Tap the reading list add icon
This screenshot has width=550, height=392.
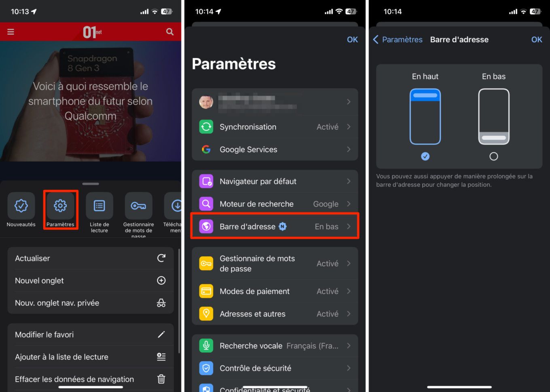(x=161, y=357)
